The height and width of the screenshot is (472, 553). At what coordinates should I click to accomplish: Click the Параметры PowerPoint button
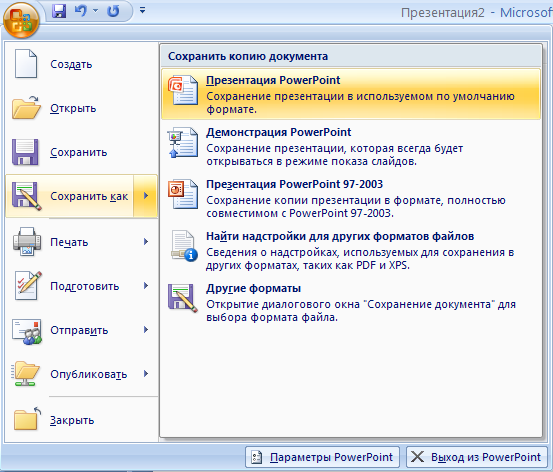(322, 457)
